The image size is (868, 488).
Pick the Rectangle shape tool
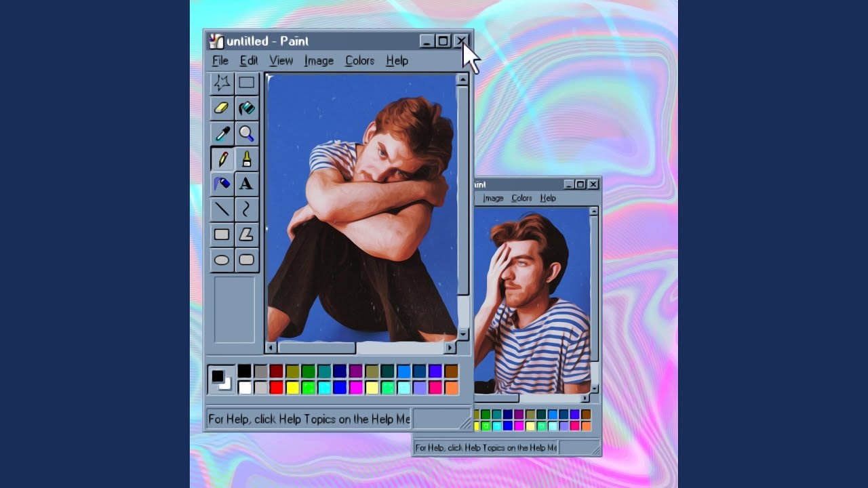tap(222, 235)
